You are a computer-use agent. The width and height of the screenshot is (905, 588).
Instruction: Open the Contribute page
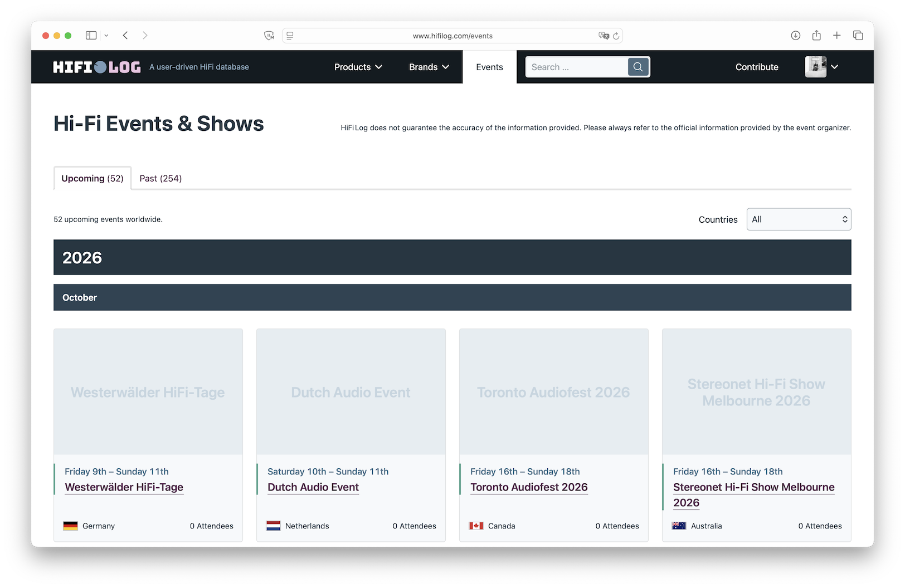point(757,67)
